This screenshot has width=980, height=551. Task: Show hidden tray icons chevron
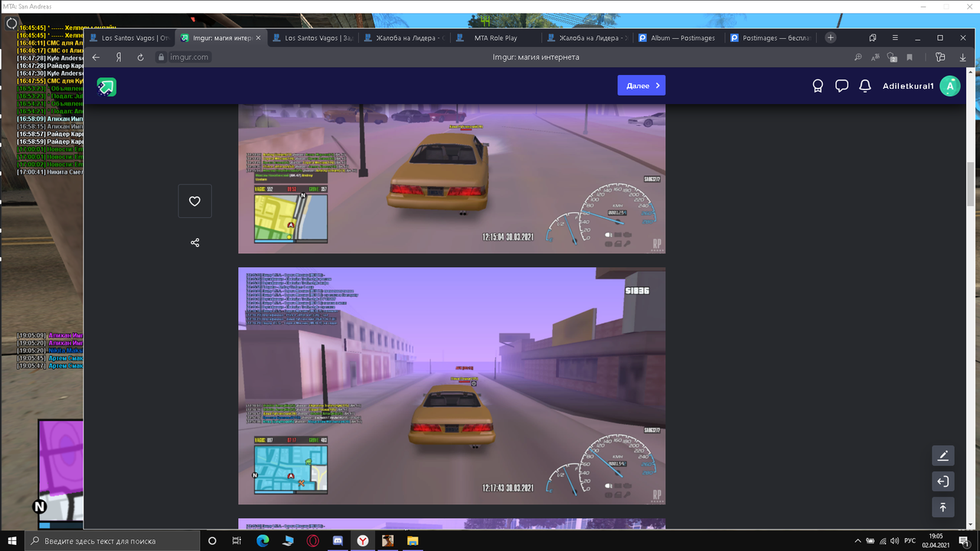pyautogui.click(x=858, y=541)
